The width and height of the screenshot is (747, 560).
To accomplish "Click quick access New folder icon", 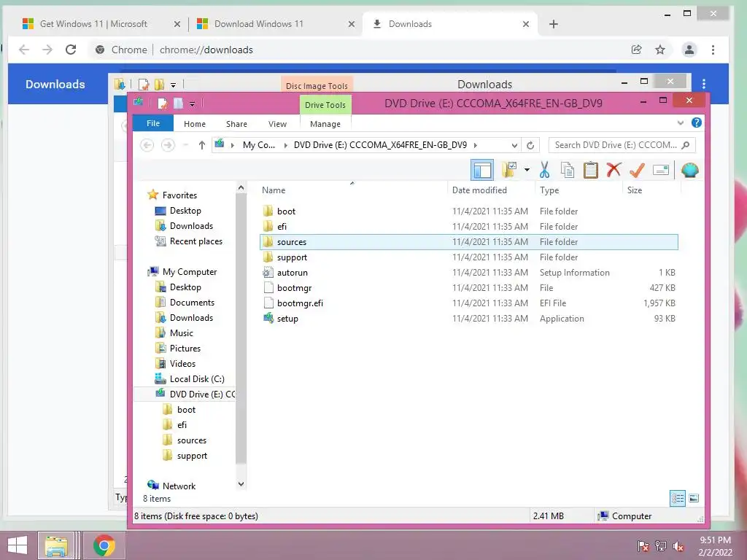I will point(178,104).
